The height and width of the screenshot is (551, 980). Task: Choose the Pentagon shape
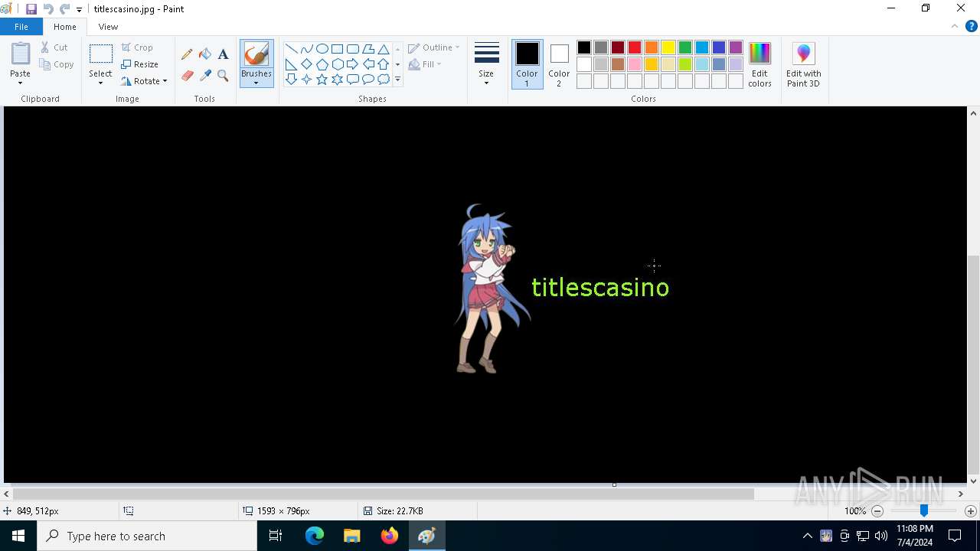pyautogui.click(x=322, y=64)
